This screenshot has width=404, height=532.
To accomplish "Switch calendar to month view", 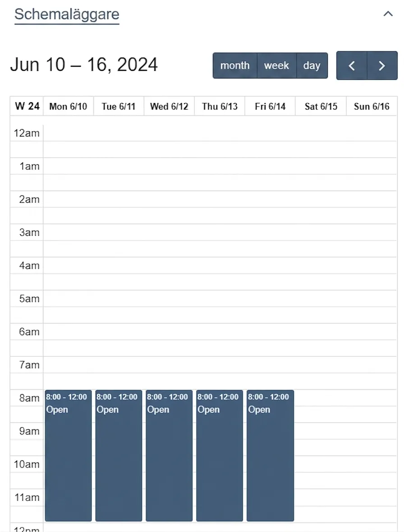I will [x=235, y=65].
